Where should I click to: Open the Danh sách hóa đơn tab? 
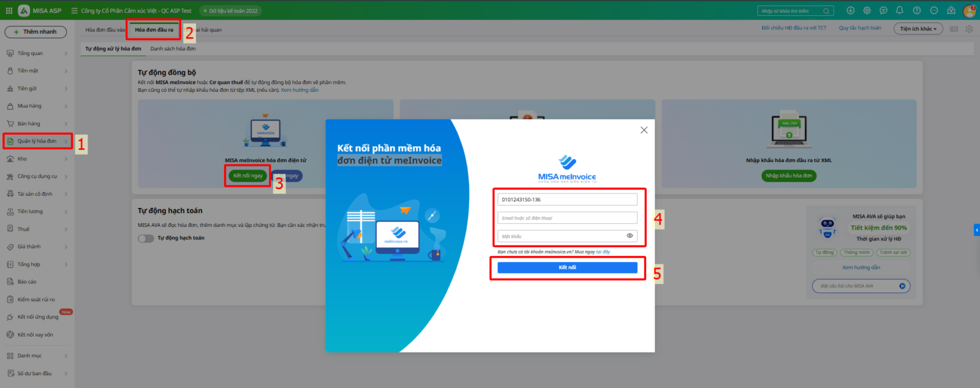pos(173,48)
